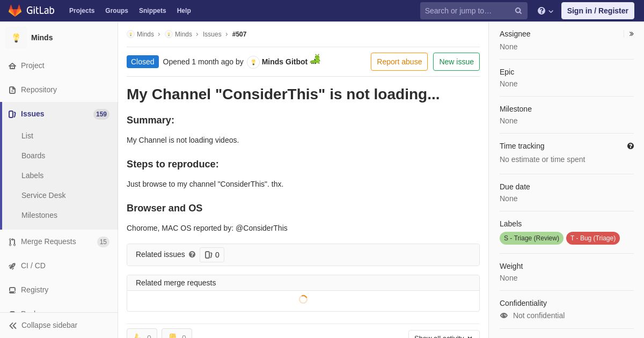Open the Projects menu
Viewport: 644px width, 338px height.
[x=82, y=11]
